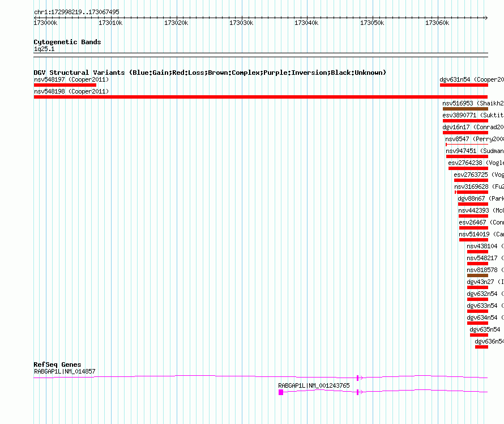Click the 173050k ruler tick label
The image size is (504, 424).
tap(372, 23)
